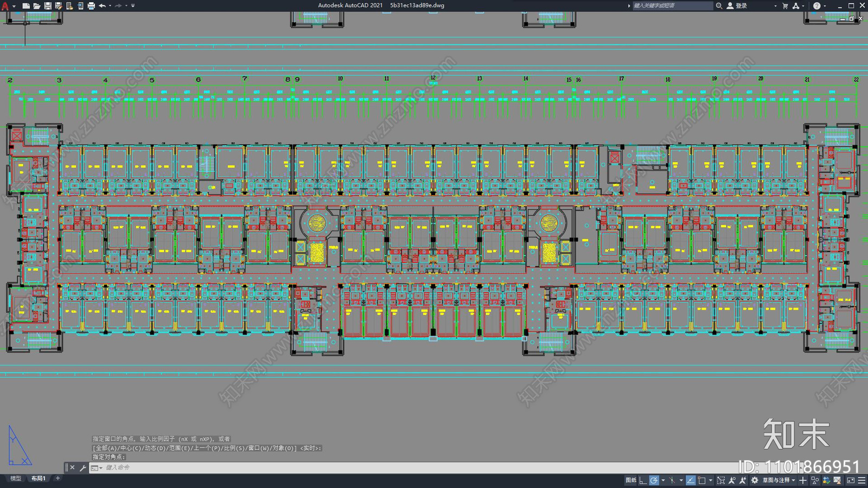Click the Print plotter icon
Screen dimensions: 868x488
point(91,6)
